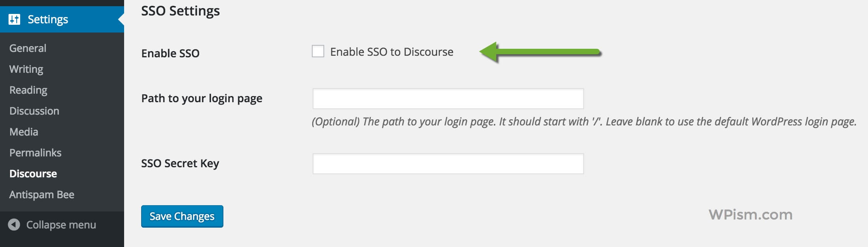The height and width of the screenshot is (247, 868).
Task: Click the Settings wrench icon in sidebar
Action: click(15, 19)
